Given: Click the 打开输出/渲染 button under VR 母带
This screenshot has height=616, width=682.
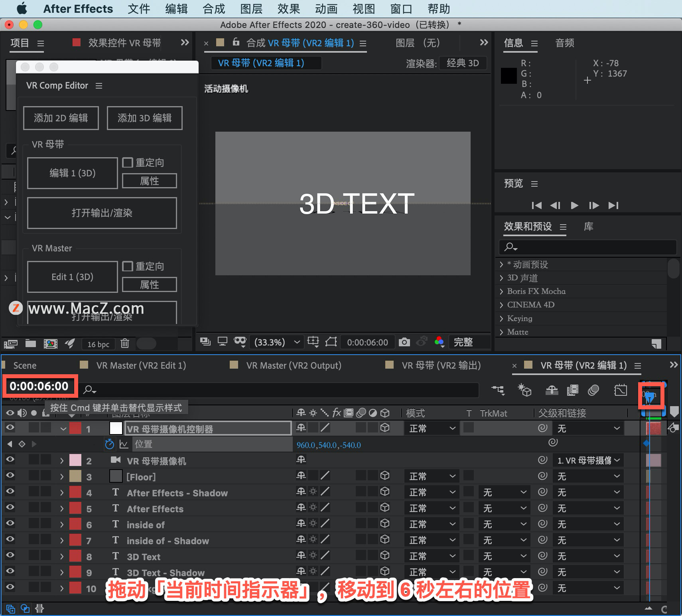Looking at the screenshot, I should [x=102, y=213].
